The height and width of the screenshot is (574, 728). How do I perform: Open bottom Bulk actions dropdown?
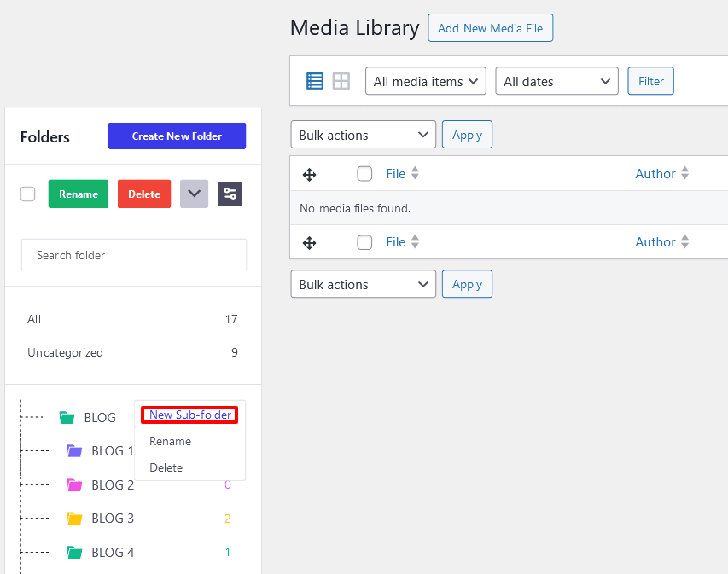click(x=363, y=284)
